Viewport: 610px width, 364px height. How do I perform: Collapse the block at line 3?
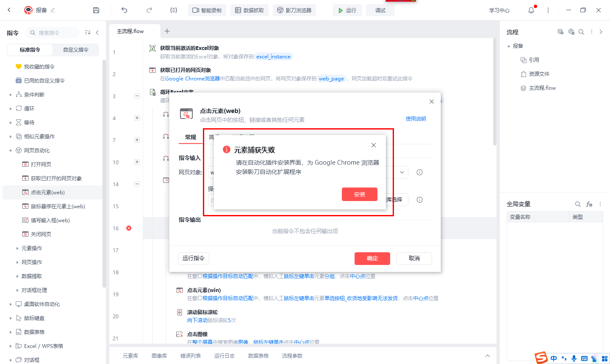coord(137,96)
